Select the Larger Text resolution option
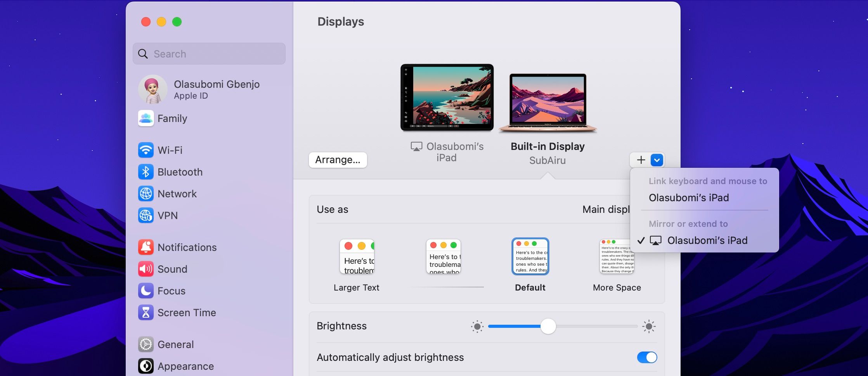The height and width of the screenshot is (376, 868). (357, 257)
